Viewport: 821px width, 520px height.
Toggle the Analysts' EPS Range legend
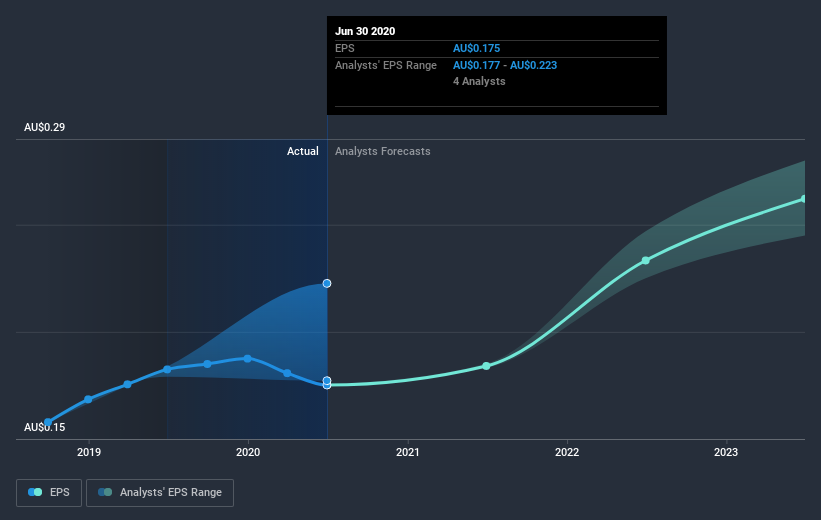160,492
